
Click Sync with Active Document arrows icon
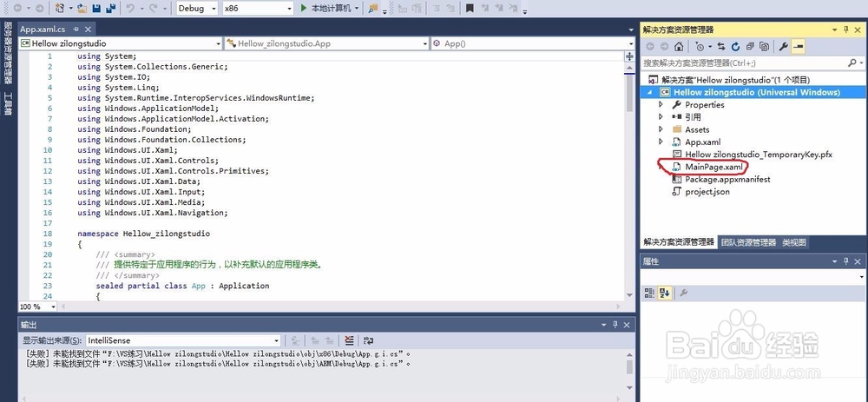coord(721,47)
